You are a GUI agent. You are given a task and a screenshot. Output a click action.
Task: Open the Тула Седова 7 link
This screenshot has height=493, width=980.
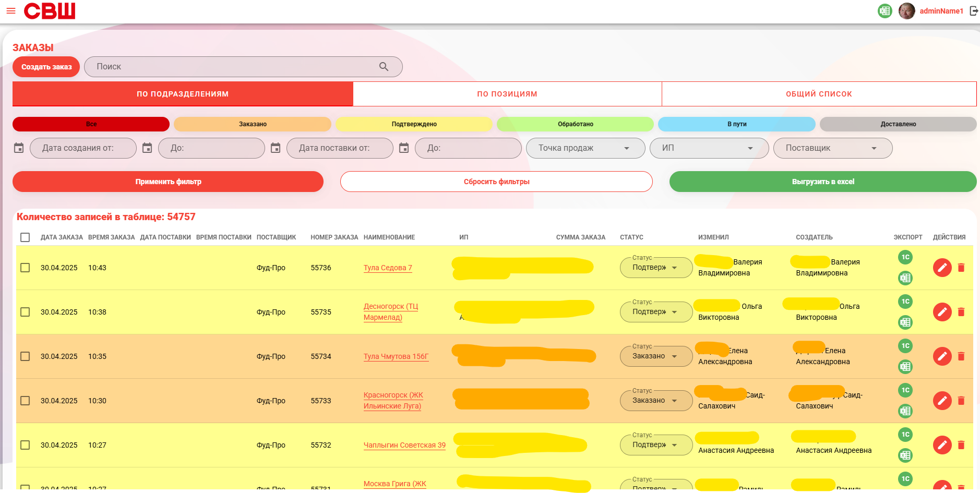[x=388, y=268]
